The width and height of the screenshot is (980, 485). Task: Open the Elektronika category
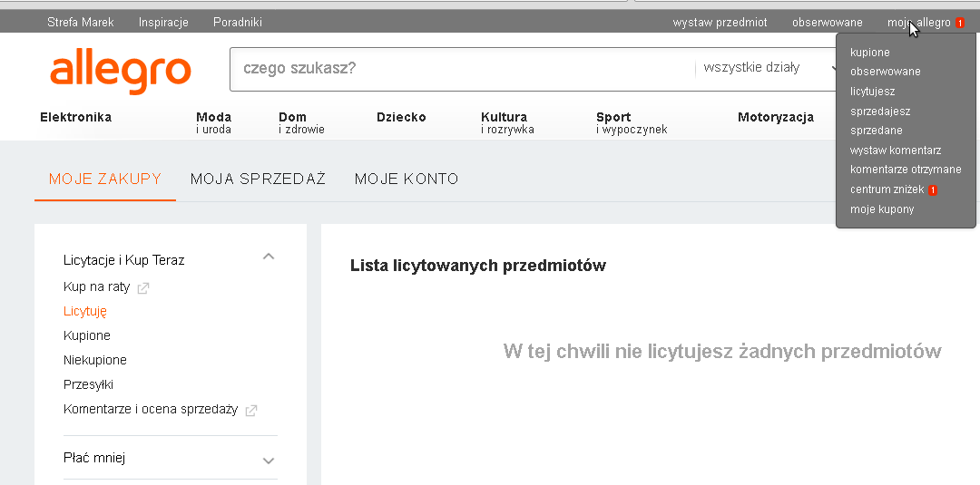click(x=75, y=117)
